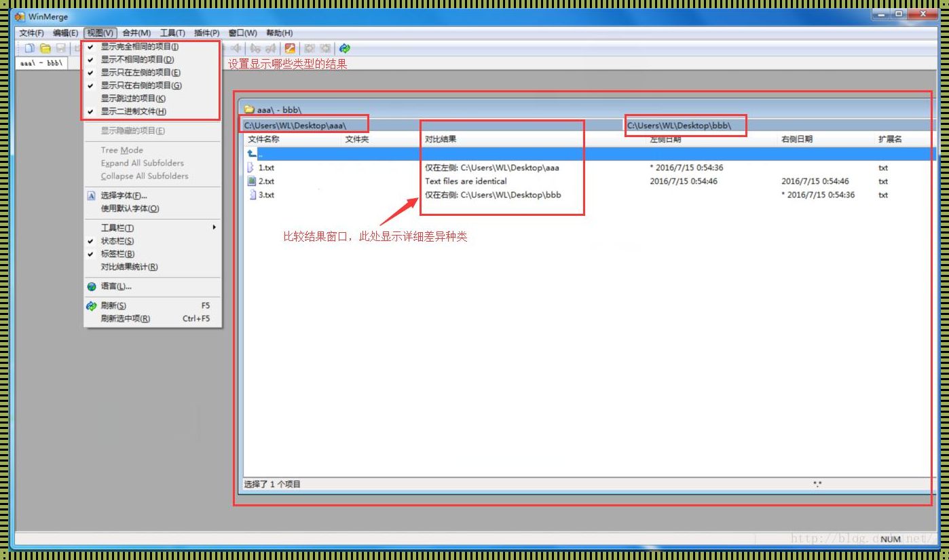Choose 对比结果统计(R) menu entry
Image resolution: width=949 pixels, height=560 pixels.
tap(153, 267)
